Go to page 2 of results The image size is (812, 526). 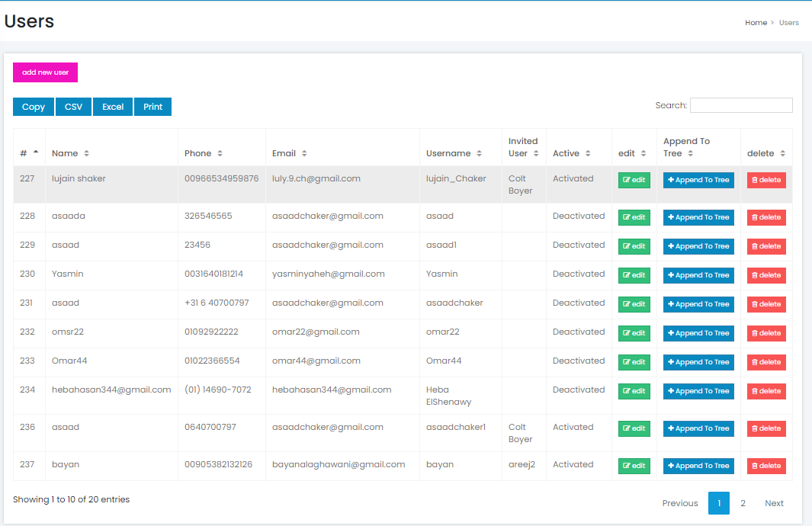743,503
